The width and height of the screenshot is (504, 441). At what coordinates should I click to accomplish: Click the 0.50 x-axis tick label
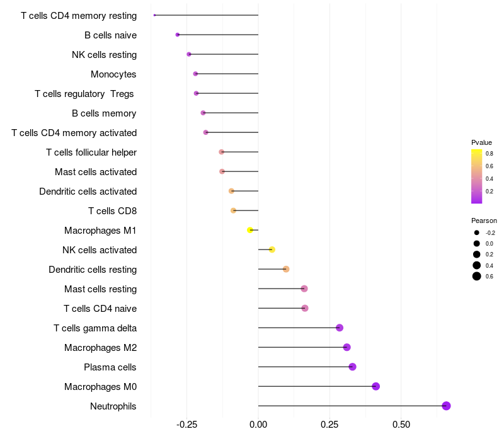click(x=401, y=425)
